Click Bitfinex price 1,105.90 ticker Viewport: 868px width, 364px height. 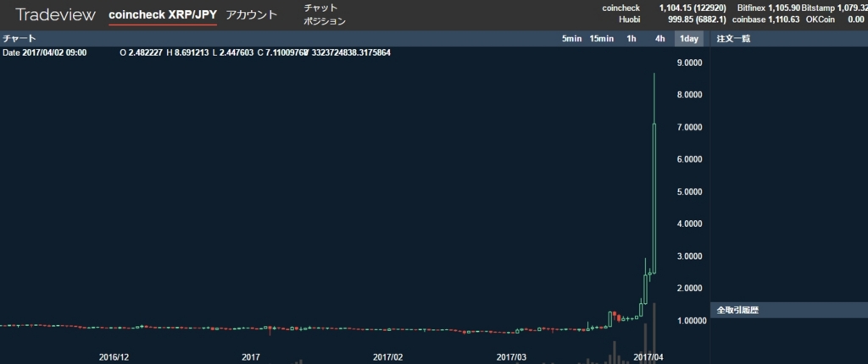point(784,8)
